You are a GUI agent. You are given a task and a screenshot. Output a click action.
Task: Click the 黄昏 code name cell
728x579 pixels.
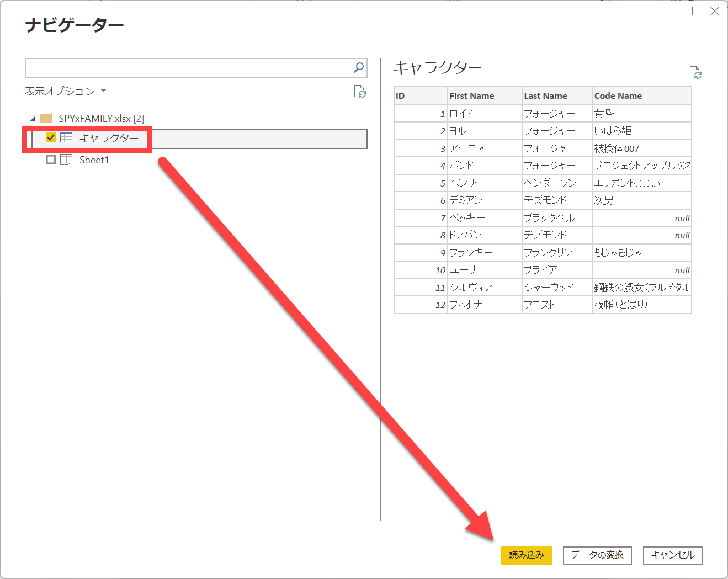pos(642,114)
